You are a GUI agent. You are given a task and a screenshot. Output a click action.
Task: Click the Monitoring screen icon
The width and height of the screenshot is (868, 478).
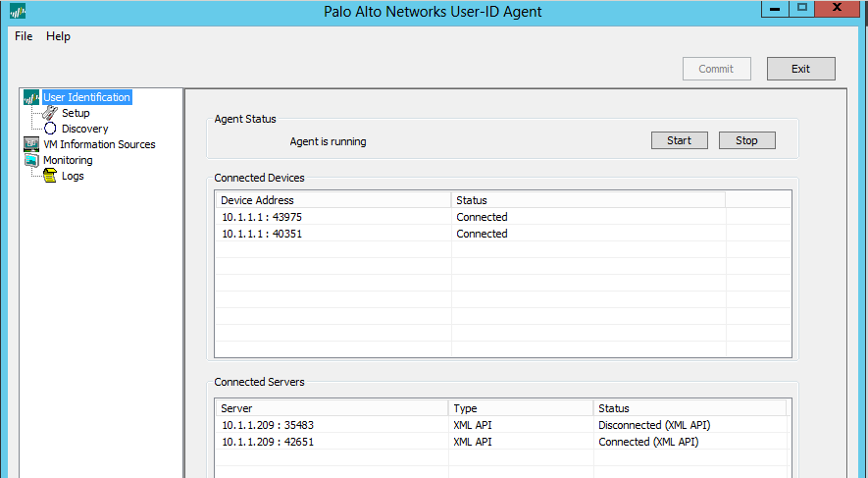(30, 160)
